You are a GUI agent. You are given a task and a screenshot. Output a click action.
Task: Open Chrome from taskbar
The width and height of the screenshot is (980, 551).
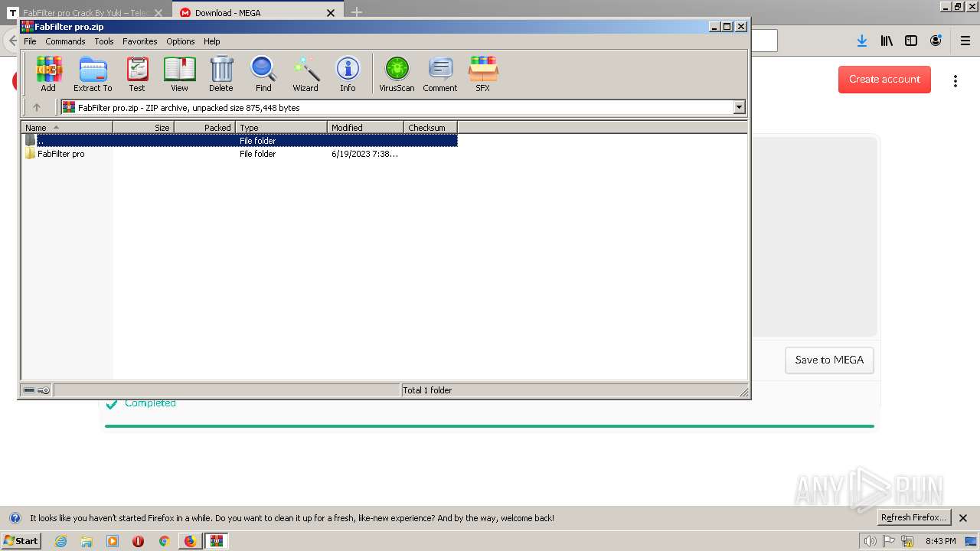(x=164, y=541)
